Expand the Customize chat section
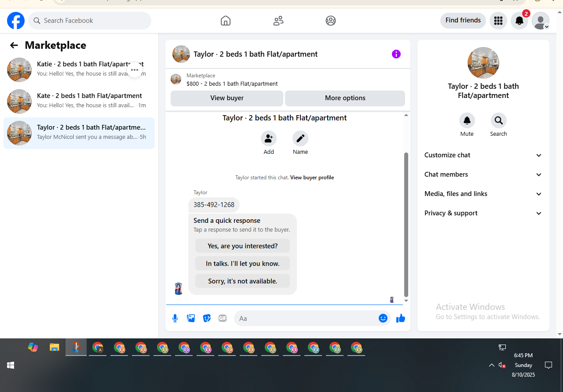563x392 pixels. [483, 155]
